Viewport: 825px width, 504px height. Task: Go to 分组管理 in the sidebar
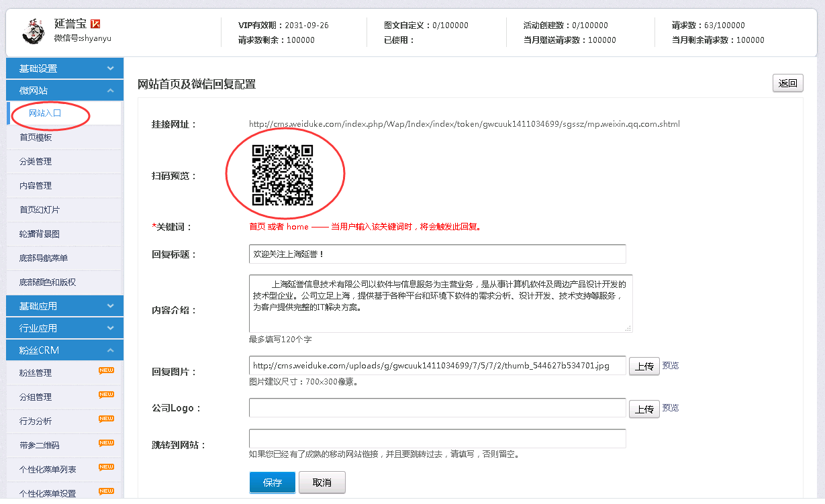coord(64,397)
